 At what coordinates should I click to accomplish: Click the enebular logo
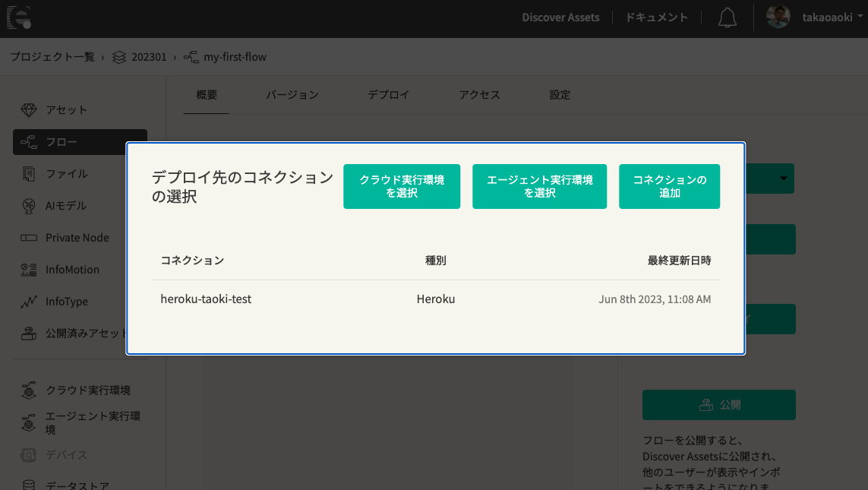19,18
